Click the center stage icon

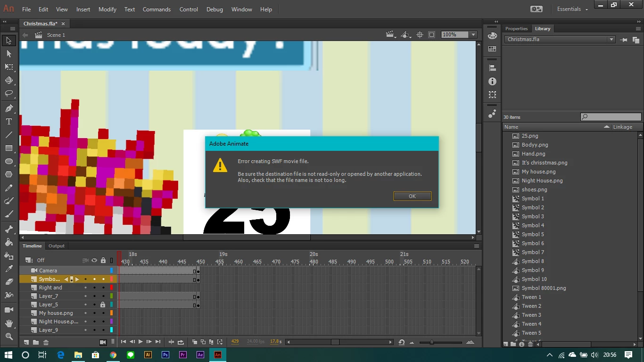point(420,35)
